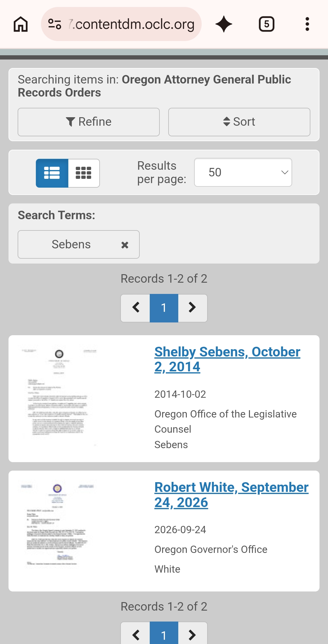Viewport: 328px width, 644px height.
Task: Switch to grid view
Action: point(84,173)
